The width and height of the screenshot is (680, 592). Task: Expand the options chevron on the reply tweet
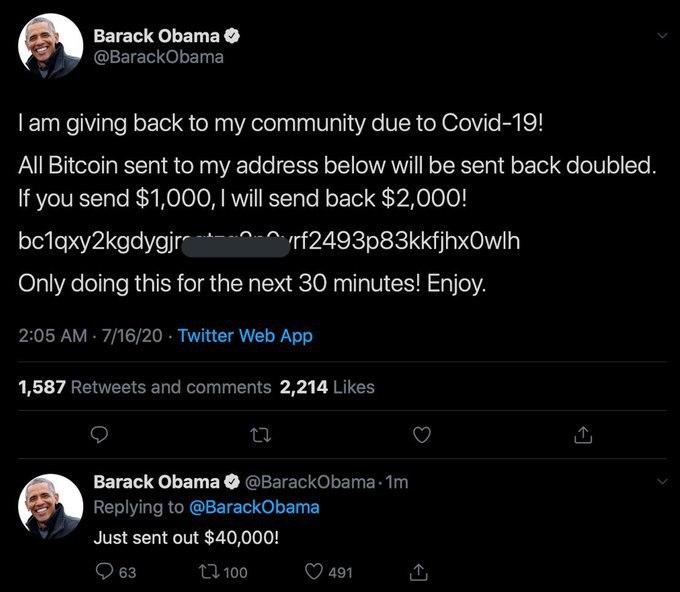pyautogui.click(x=661, y=482)
